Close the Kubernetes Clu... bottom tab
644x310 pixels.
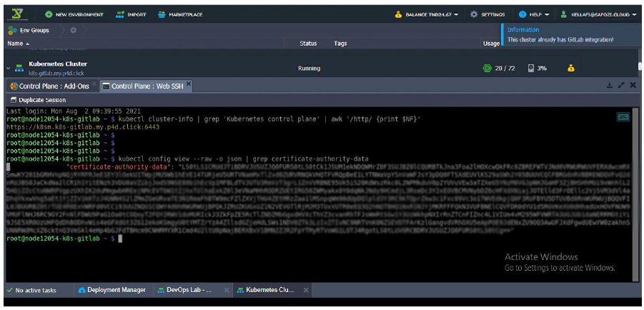tap(306, 290)
